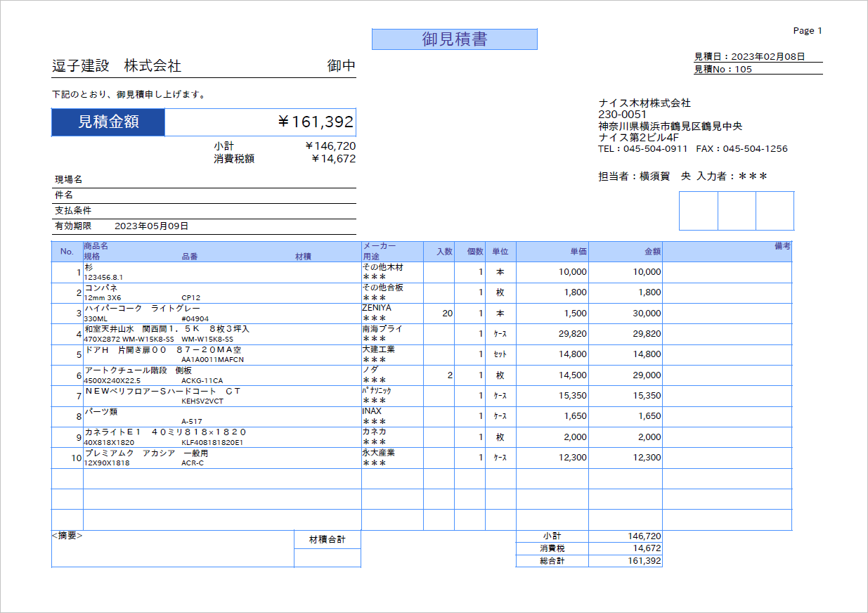
Task: Click the ＜摘要＞ remarks area
Action: point(173,548)
